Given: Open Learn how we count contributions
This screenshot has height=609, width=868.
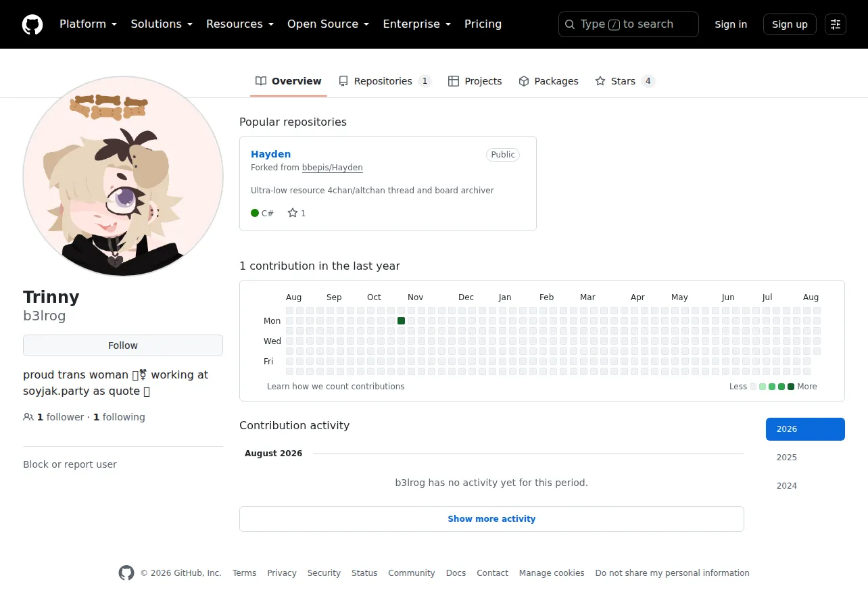Looking at the screenshot, I should click(336, 387).
